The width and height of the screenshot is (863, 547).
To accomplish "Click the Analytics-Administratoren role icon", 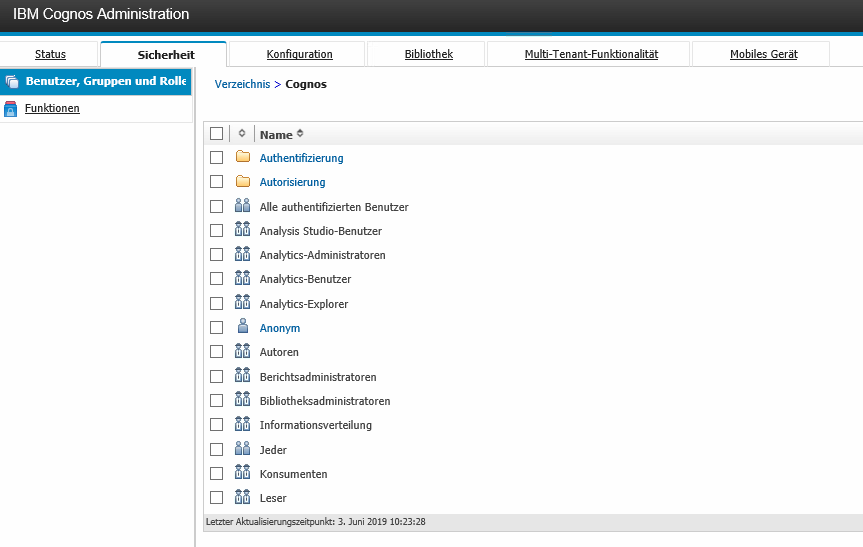I will [242, 255].
